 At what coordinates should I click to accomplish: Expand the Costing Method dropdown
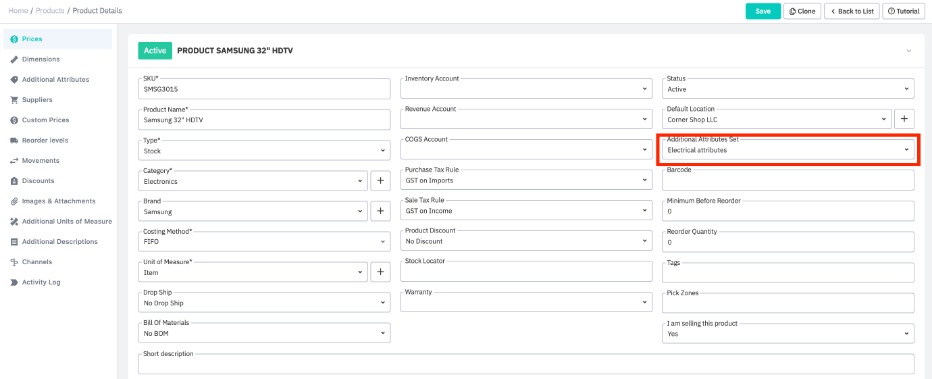click(264, 241)
